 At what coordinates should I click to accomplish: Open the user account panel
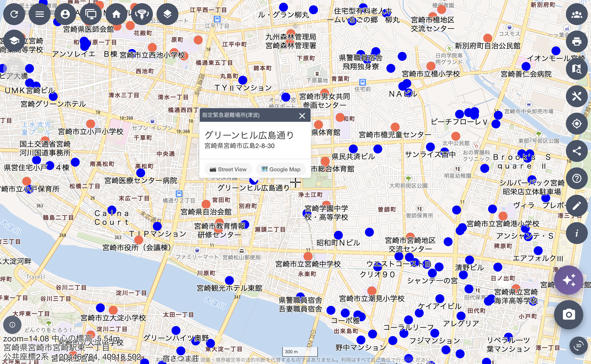point(65,14)
